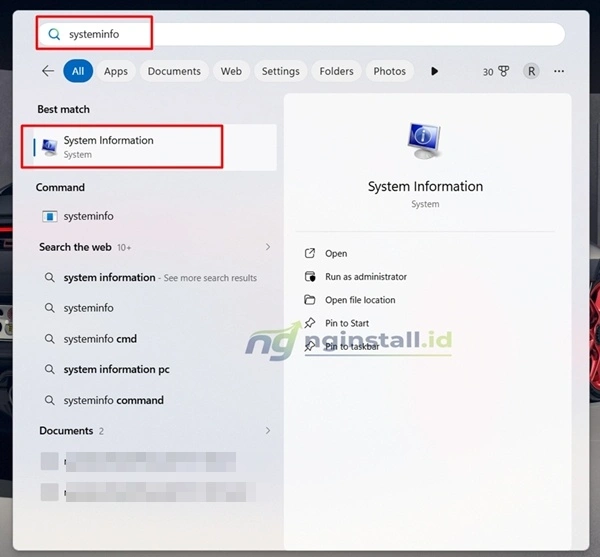
Task: Click the Open external-link icon
Action: [310, 253]
